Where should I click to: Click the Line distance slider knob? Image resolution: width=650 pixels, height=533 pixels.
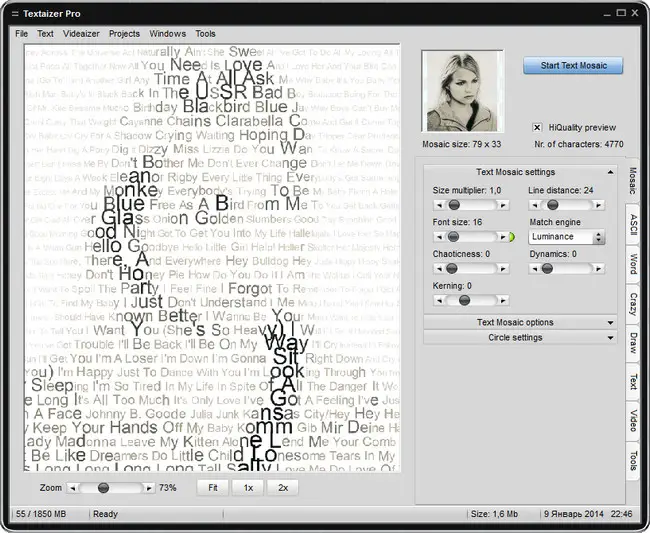click(553, 205)
